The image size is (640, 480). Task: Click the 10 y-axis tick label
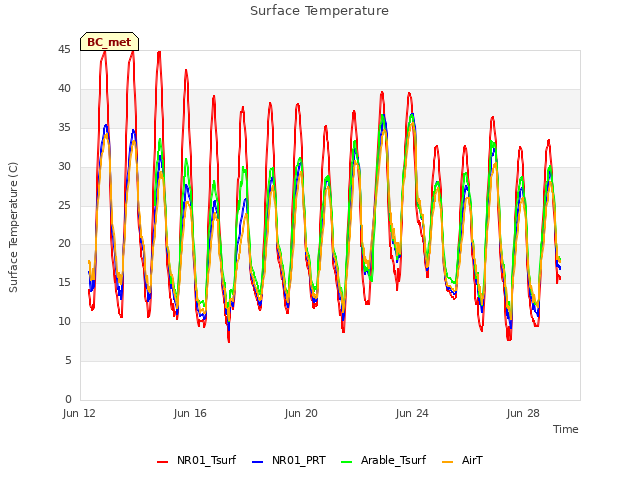click(x=64, y=322)
